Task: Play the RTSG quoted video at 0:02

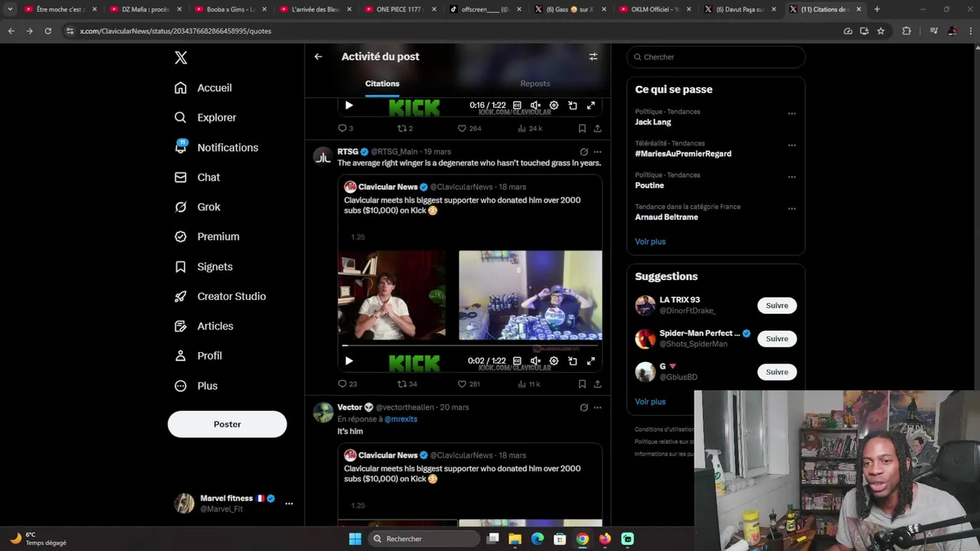Action: pos(348,361)
